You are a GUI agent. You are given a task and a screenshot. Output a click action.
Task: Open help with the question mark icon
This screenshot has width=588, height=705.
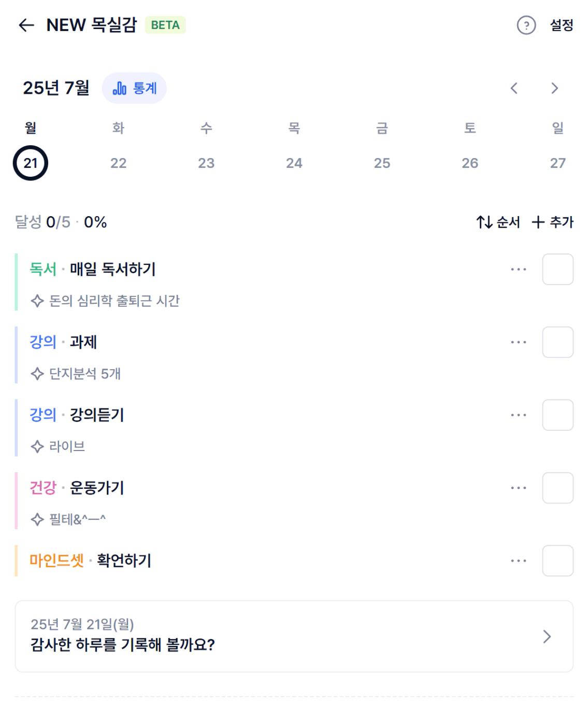[526, 25]
